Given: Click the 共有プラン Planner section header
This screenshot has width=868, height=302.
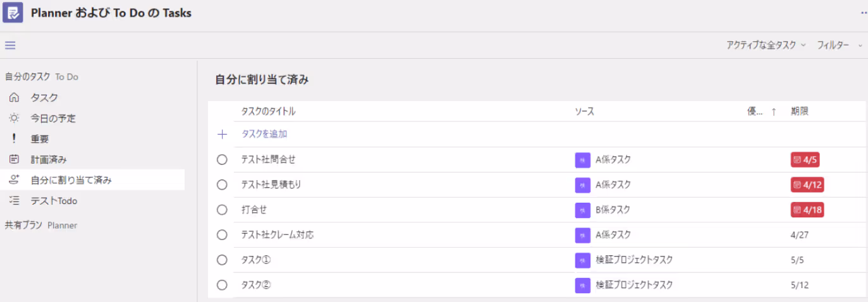Looking at the screenshot, I should click(x=41, y=225).
